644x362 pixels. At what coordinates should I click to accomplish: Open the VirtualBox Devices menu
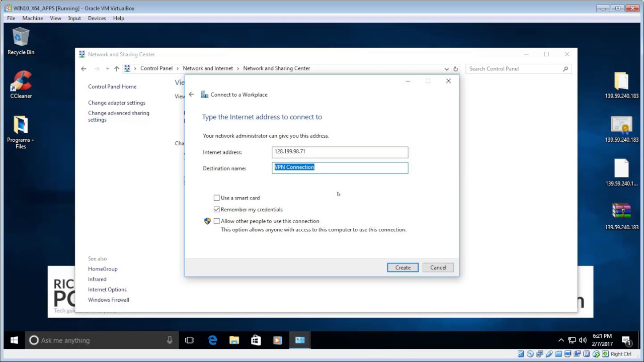(97, 18)
